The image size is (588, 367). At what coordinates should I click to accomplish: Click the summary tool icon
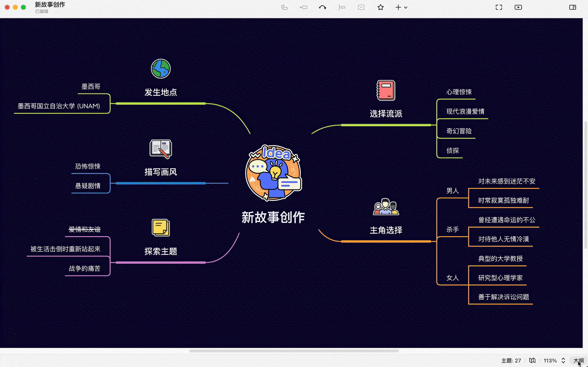[342, 7]
